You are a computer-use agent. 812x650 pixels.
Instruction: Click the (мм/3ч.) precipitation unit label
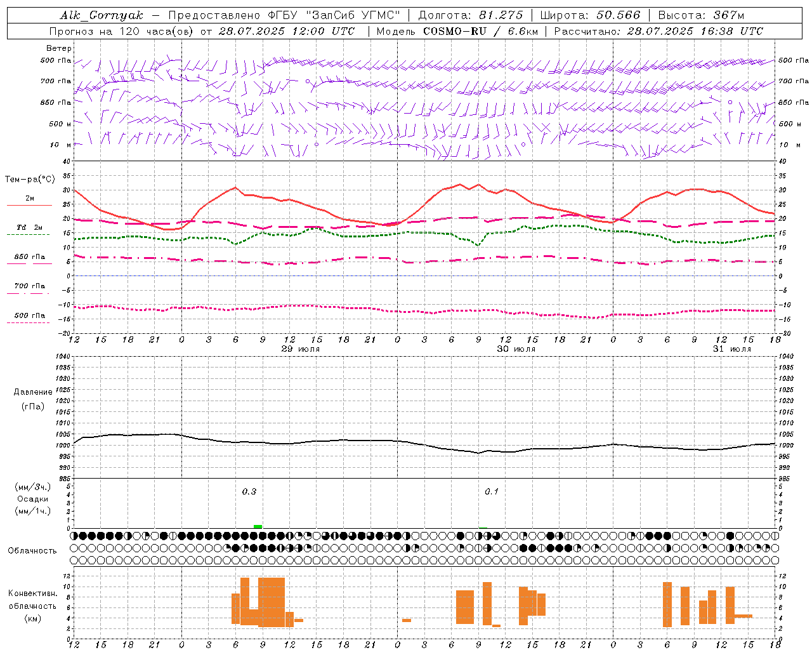point(32,487)
